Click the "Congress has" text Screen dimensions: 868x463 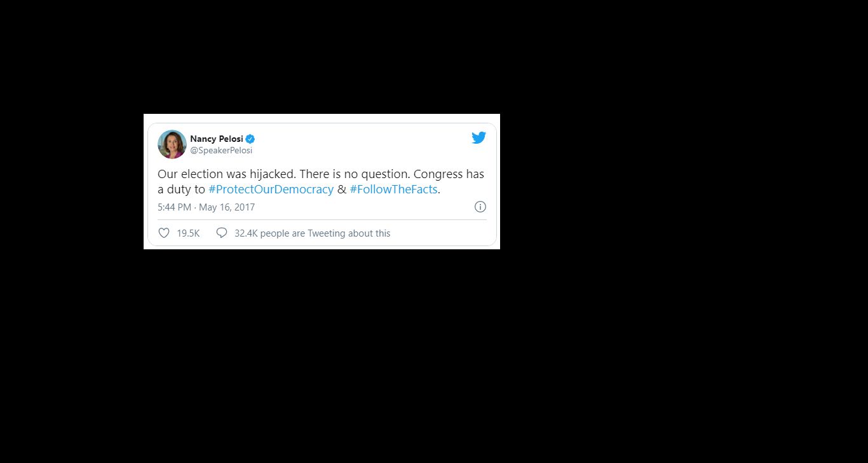click(x=449, y=174)
